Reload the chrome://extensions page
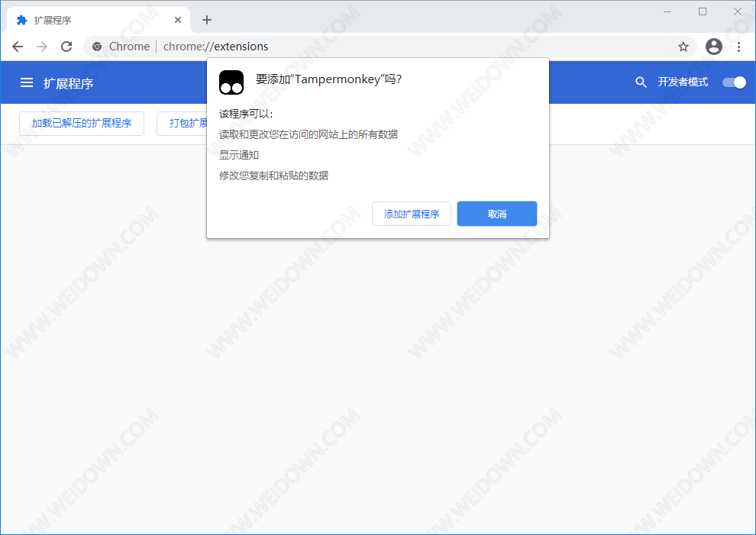The width and height of the screenshot is (756, 535). coord(66,47)
